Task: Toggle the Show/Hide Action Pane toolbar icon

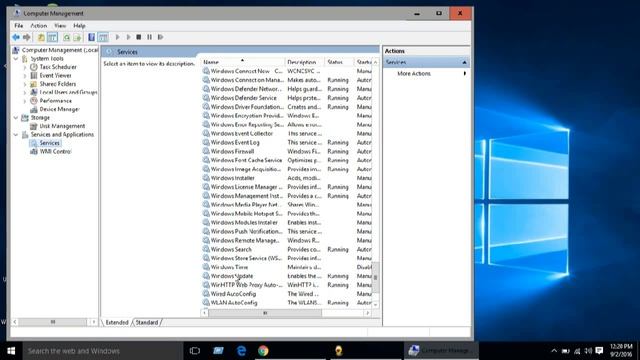Action: 103,37
